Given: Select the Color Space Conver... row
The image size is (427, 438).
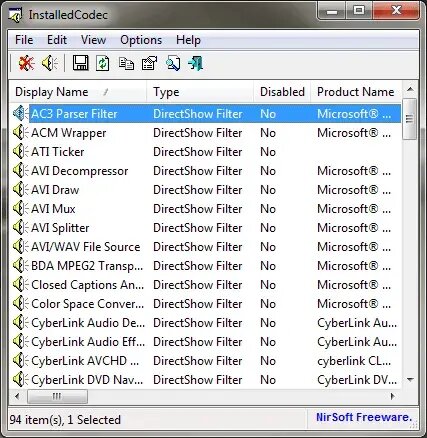Looking at the screenshot, I should [x=205, y=304].
